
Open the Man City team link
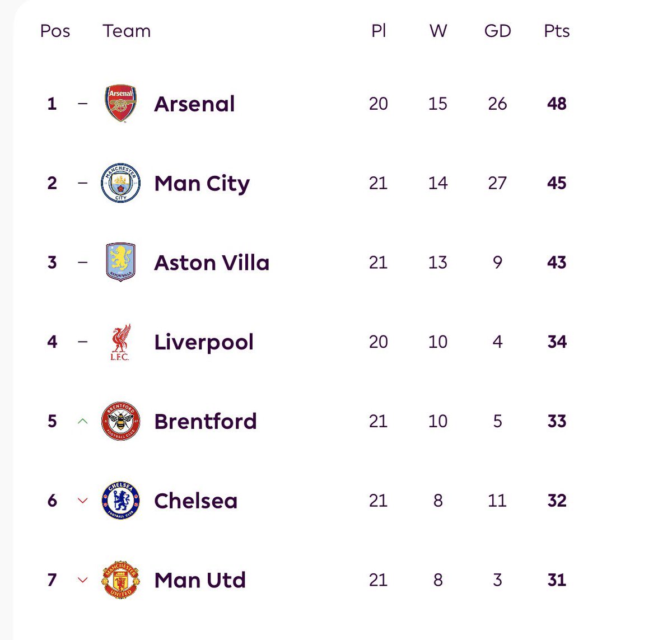[x=202, y=184]
